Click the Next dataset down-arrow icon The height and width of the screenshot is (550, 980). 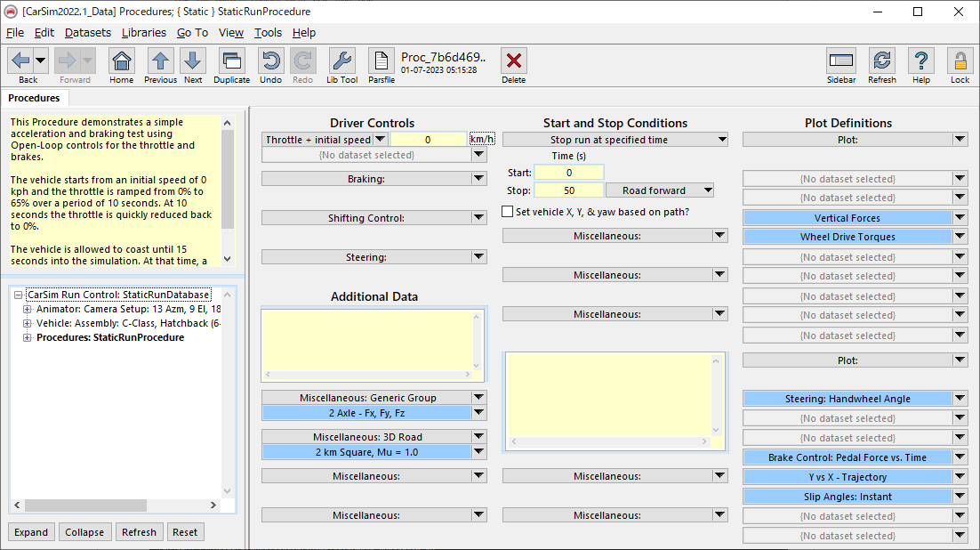point(193,61)
